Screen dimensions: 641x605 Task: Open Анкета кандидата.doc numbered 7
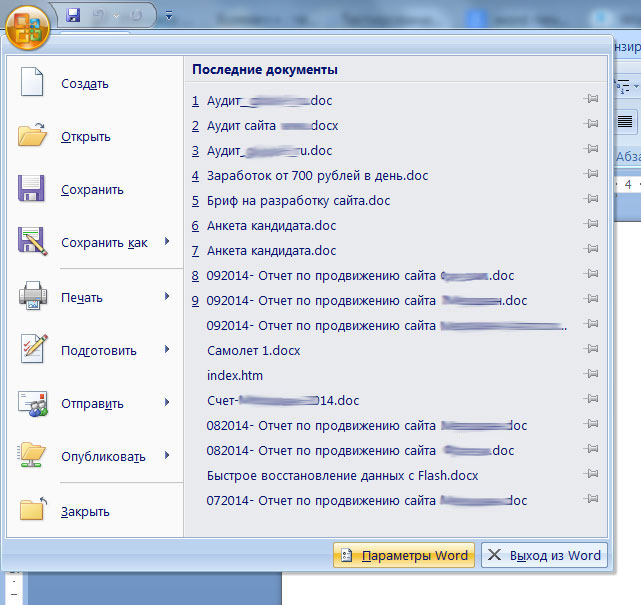264,250
